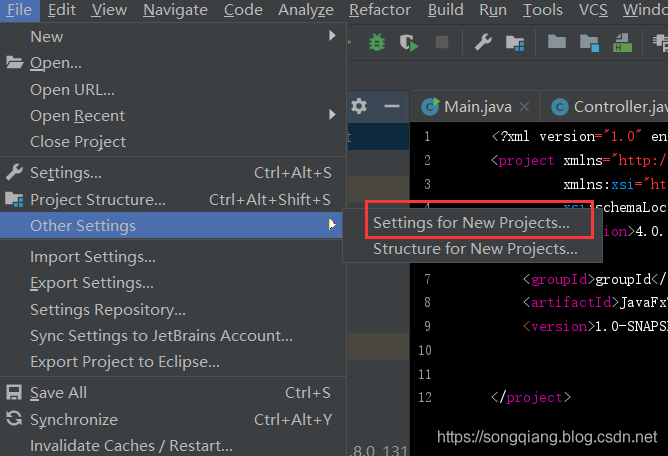Click the wrench icon beside Settings
668x456 pixels.
click(x=14, y=172)
